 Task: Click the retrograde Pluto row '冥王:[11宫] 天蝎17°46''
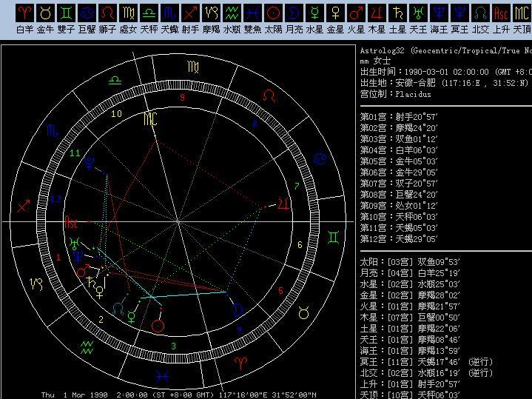[426, 362]
